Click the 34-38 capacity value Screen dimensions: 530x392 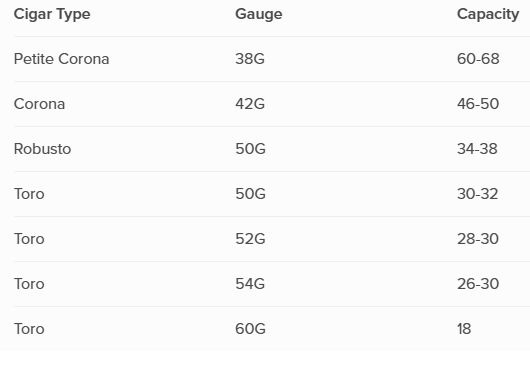[x=477, y=149]
